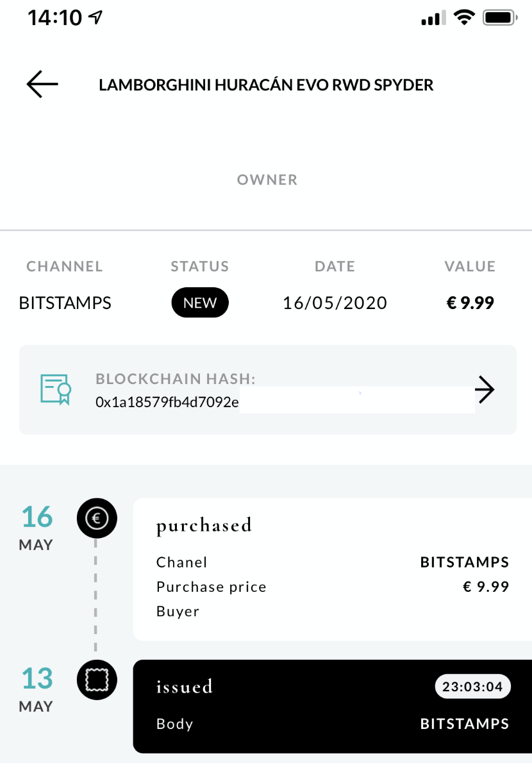The width and height of the screenshot is (532, 763).
Task: Open the OWNER section tab
Action: coord(267,180)
